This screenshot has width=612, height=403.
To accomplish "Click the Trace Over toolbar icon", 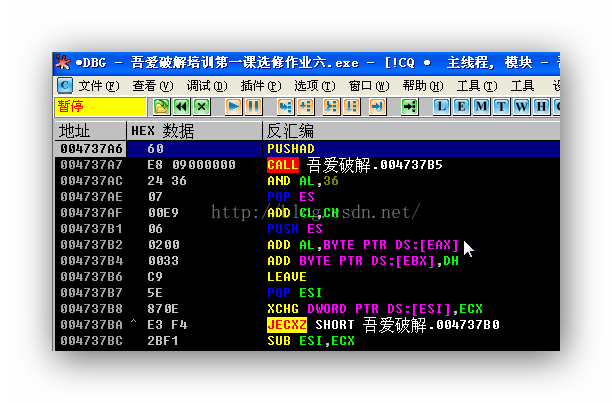I will coord(352,107).
